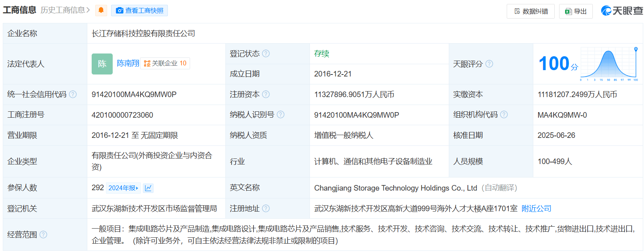Expand the 2024年报 dropdown
Image resolution: width=644 pixels, height=252 pixels.
[x=123, y=188]
